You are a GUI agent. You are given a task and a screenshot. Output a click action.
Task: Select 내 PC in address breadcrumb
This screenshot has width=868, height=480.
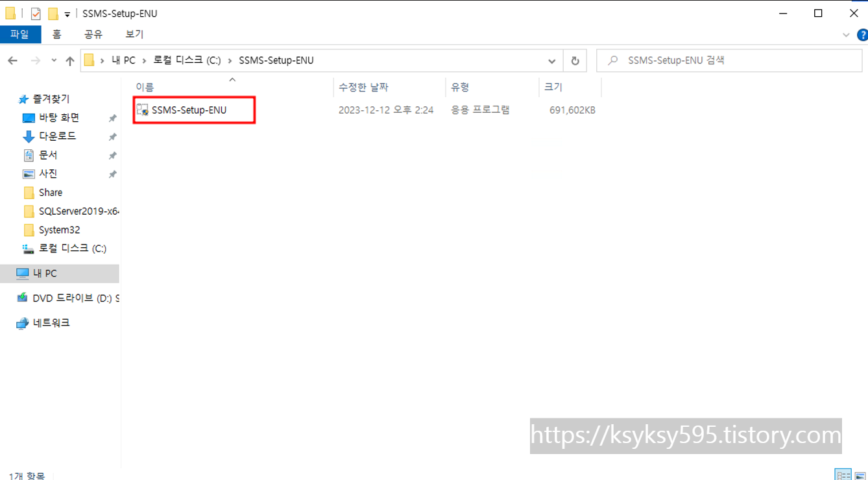coord(123,60)
